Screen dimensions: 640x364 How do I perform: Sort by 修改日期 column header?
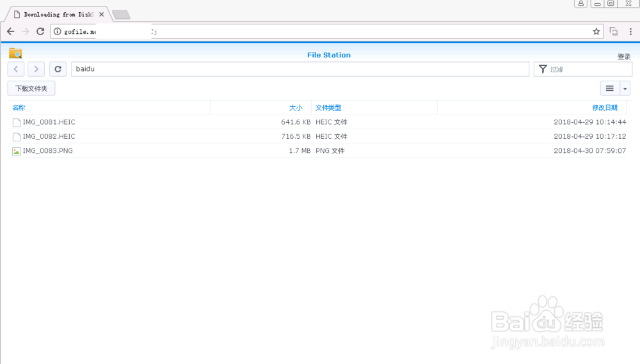(x=605, y=107)
